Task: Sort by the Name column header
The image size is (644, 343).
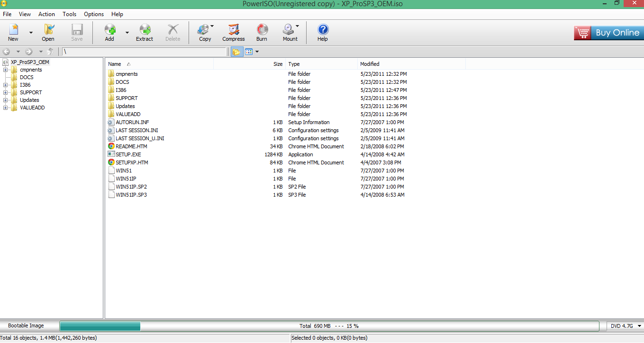Action: (x=160, y=64)
